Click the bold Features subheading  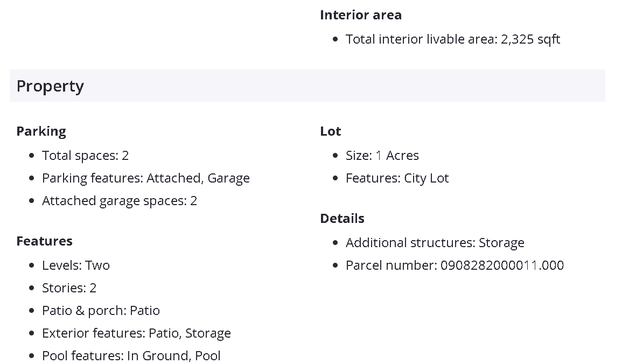pyautogui.click(x=44, y=241)
